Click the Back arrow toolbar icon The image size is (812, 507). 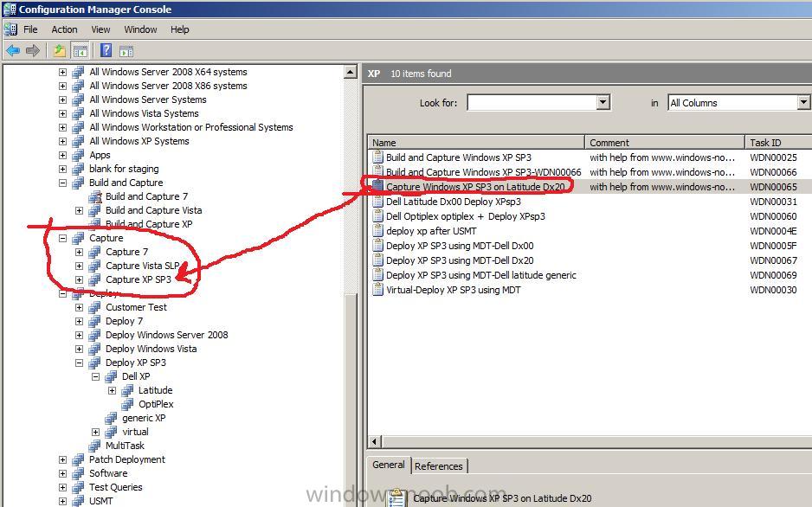13,51
